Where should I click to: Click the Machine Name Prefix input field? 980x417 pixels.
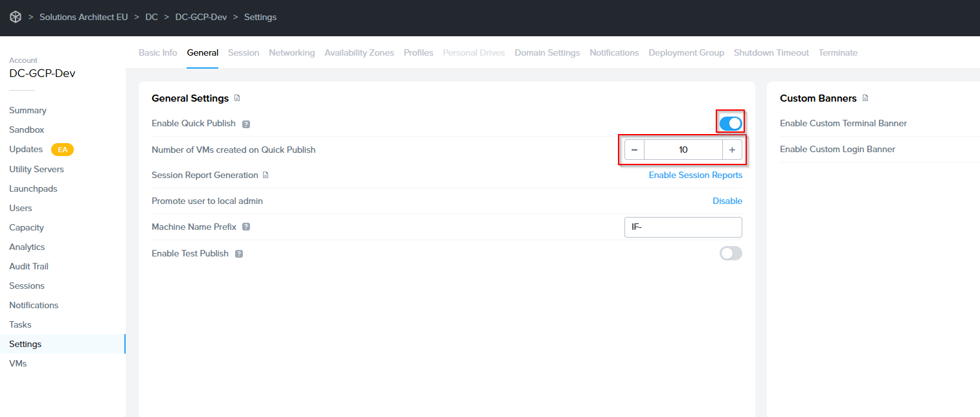pyautogui.click(x=683, y=227)
